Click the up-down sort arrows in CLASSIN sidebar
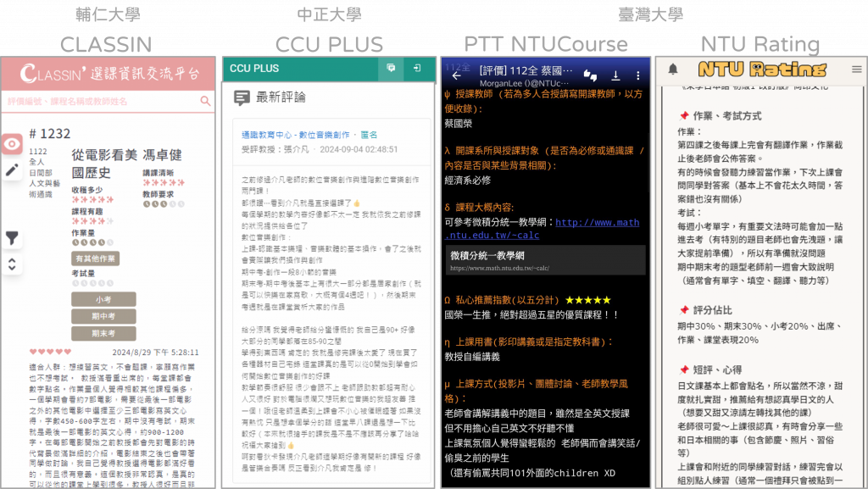Screen dimensions: 868x489 12,265
